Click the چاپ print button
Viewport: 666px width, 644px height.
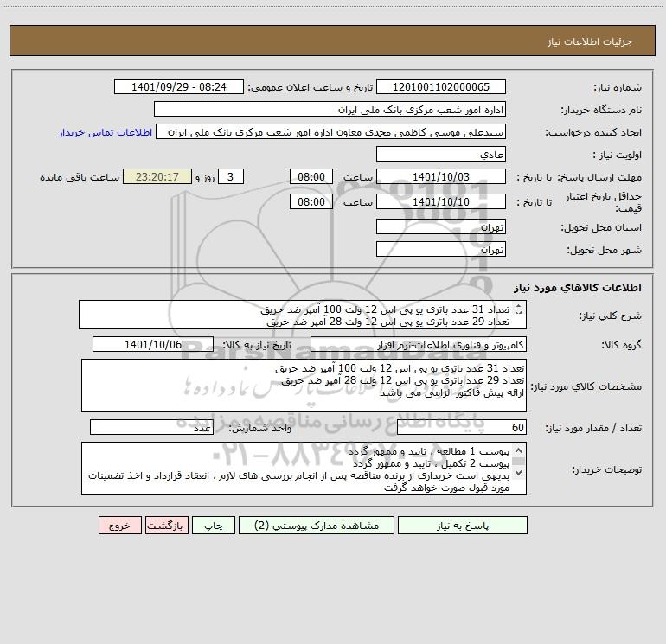[x=214, y=526]
